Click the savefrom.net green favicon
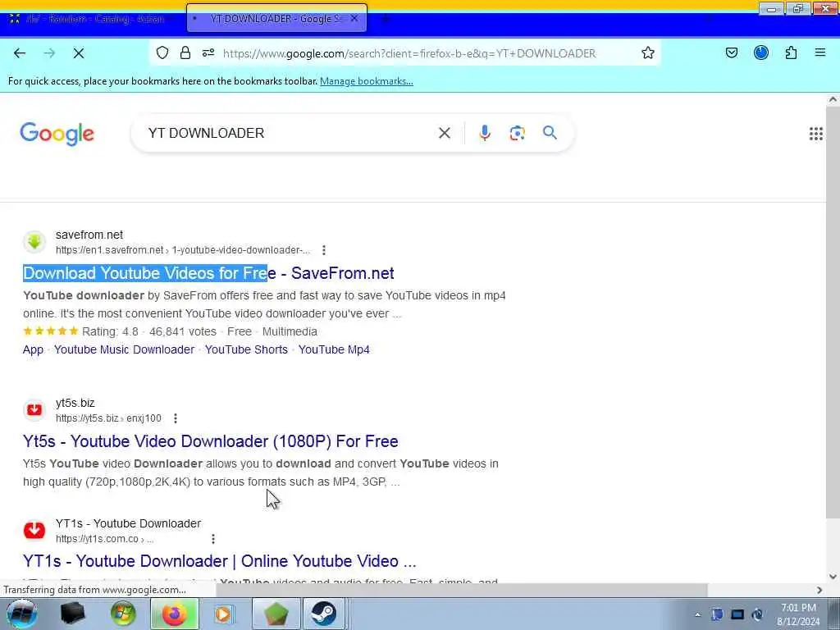 coord(34,242)
